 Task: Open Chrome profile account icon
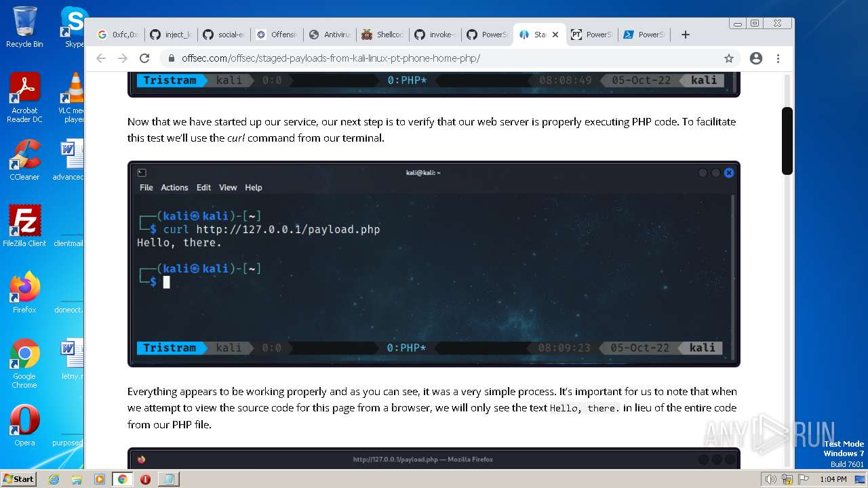click(756, 58)
